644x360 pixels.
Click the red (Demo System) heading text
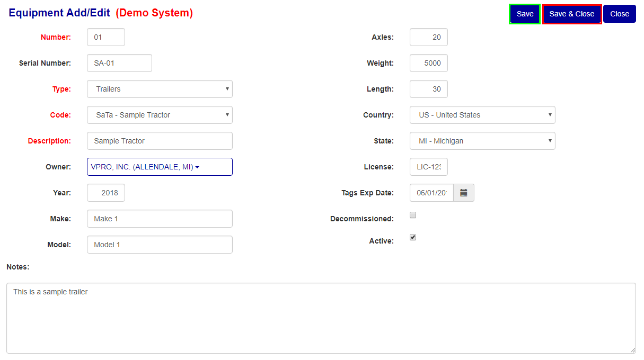point(154,13)
